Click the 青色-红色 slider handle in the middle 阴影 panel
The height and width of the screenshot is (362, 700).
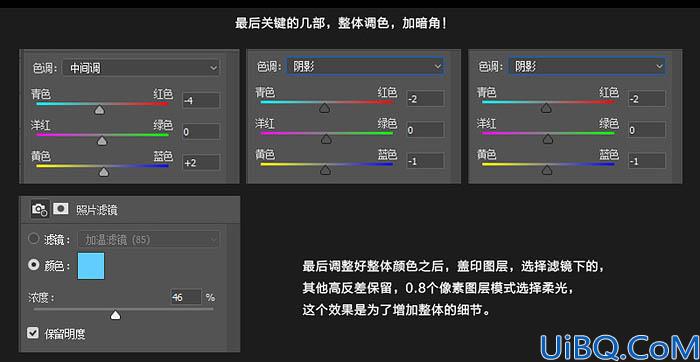tap(325, 108)
